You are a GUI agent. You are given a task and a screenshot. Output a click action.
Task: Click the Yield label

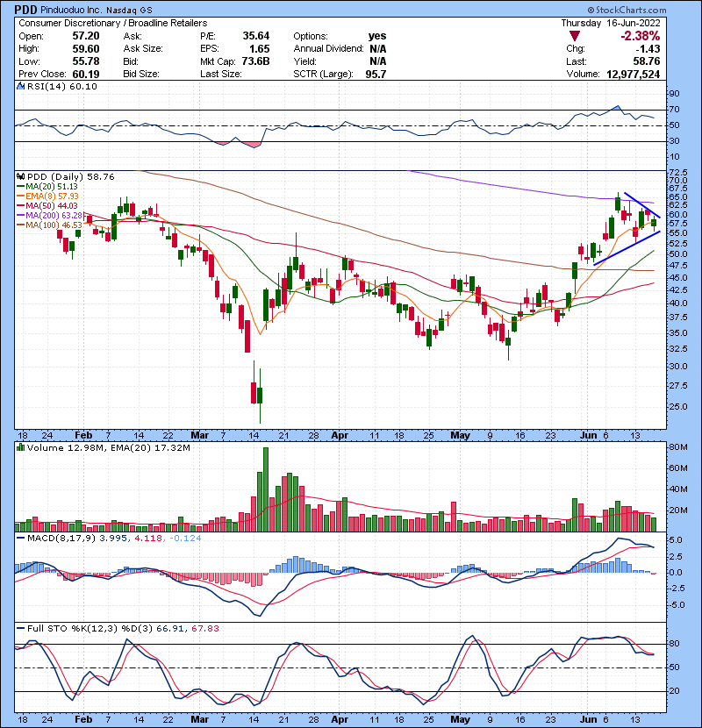[304, 61]
